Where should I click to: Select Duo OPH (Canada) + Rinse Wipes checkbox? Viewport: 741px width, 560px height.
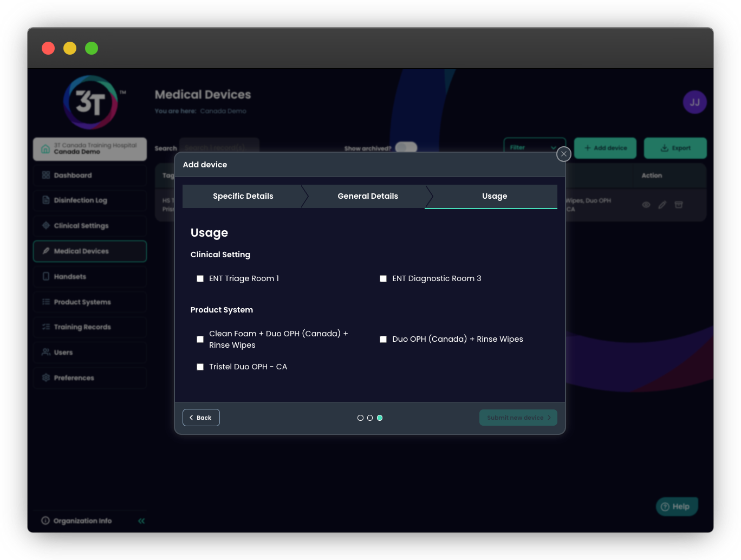click(x=383, y=339)
